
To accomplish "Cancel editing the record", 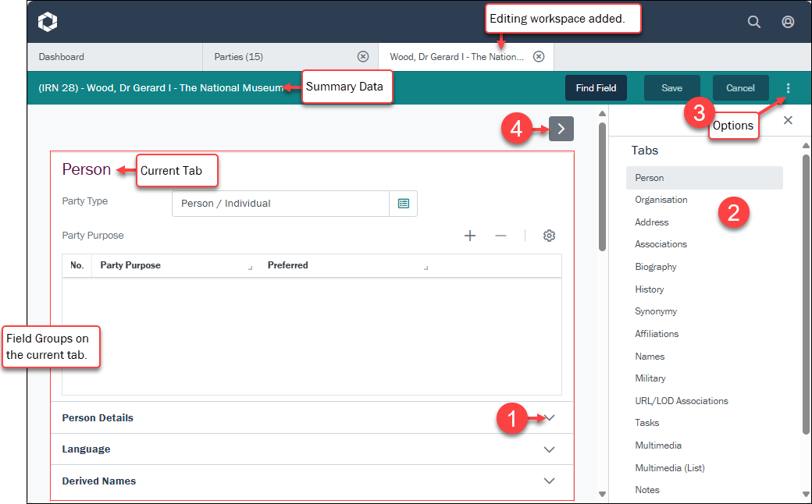I will (740, 88).
